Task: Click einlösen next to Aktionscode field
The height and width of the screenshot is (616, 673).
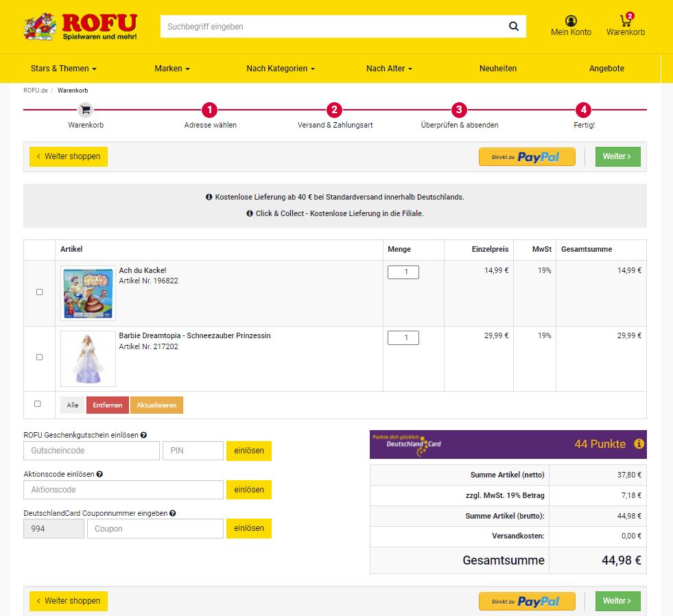Action: (249, 490)
